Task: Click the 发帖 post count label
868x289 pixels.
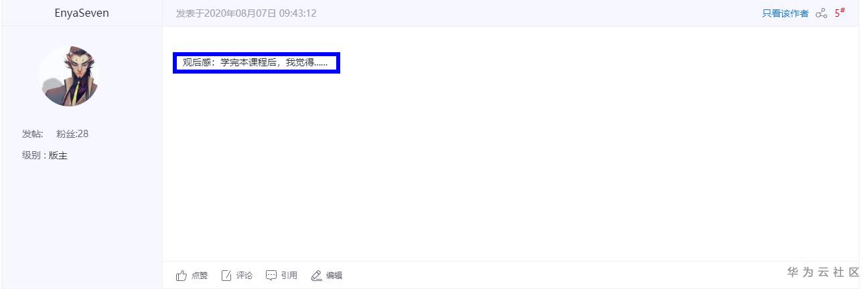Action: click(x=33, y=134)
